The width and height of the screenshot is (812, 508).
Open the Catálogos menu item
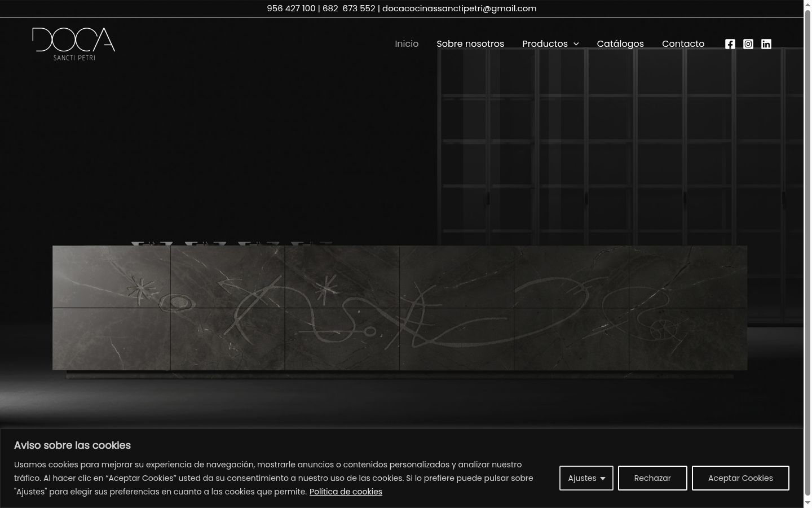pos(620,44)
